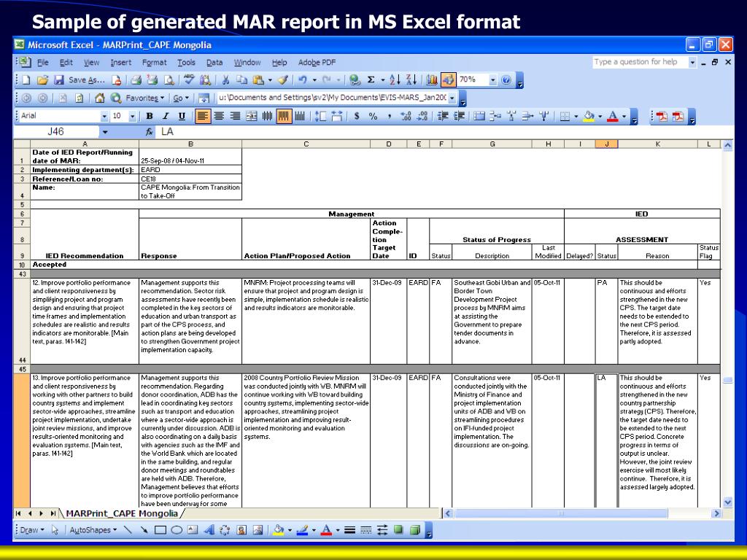Viewport: 747px width, 560px height.
Task: Open the Draw menu dropdown
Action: (x=32, y=530)
